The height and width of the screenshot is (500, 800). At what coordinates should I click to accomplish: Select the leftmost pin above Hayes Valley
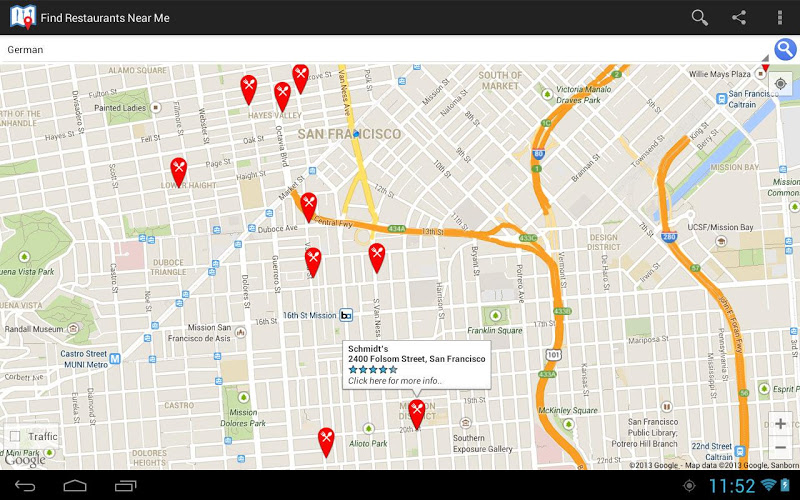[248, 90]
